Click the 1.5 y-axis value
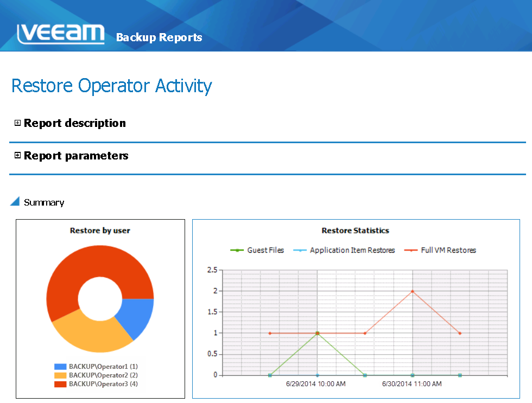The height and width of the screenshot is (403, 532). point(212,312)
